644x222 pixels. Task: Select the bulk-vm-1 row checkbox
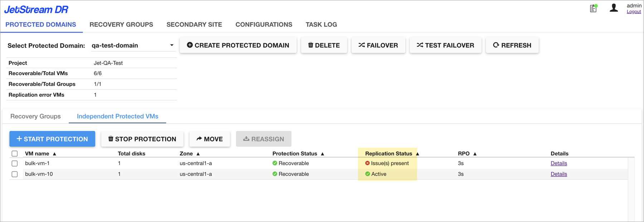pos(15,163)
